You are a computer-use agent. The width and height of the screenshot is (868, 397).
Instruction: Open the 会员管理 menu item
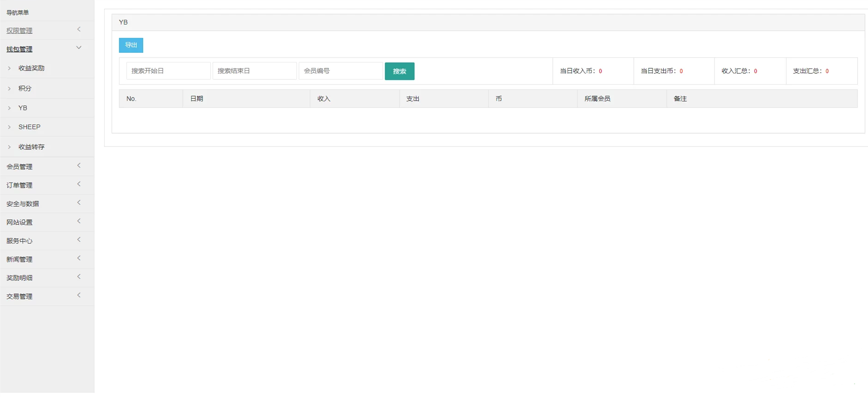click(x=19, y=167)
